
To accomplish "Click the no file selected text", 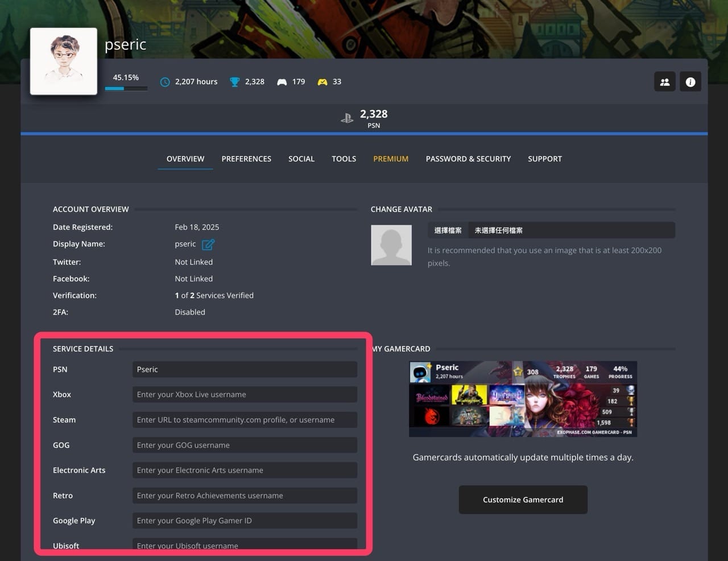I will (x=499, y=230).
